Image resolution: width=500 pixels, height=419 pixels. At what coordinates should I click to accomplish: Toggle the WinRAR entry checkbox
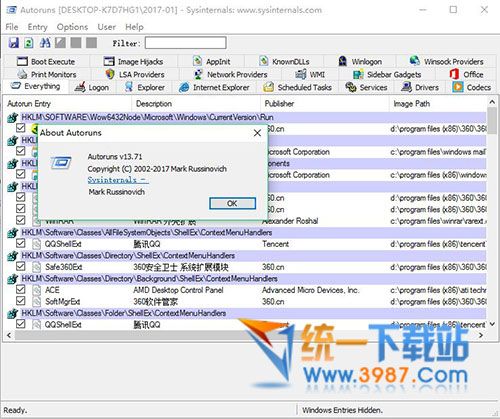pyautogui.click(x=21, y=220)
